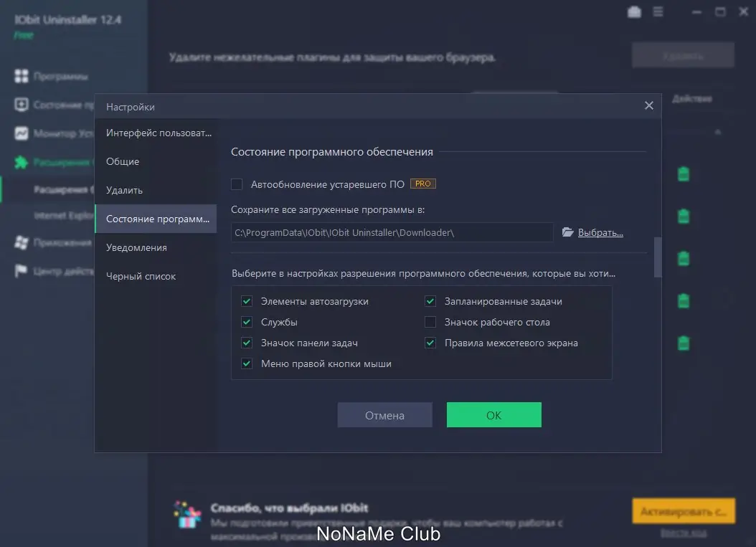756x547 pixels.
Task: Click the folder icon beside Выбрать
Action: click(x=567, y=232)
